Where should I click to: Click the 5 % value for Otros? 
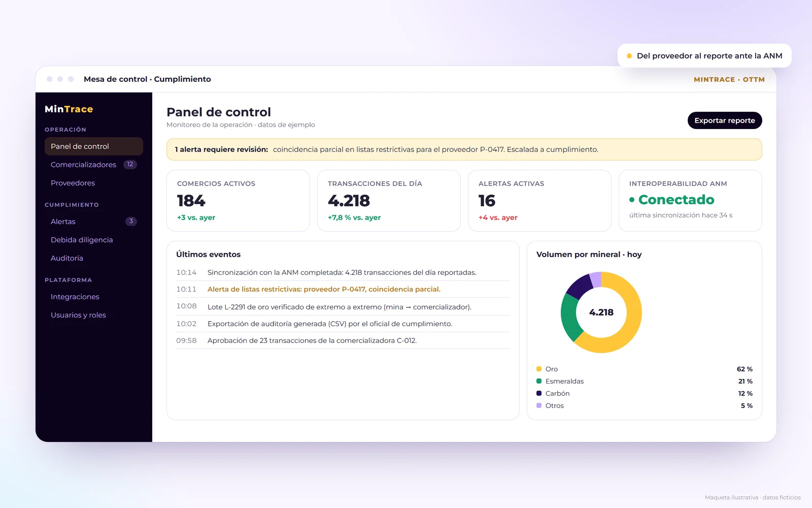(x=747, y=405)
